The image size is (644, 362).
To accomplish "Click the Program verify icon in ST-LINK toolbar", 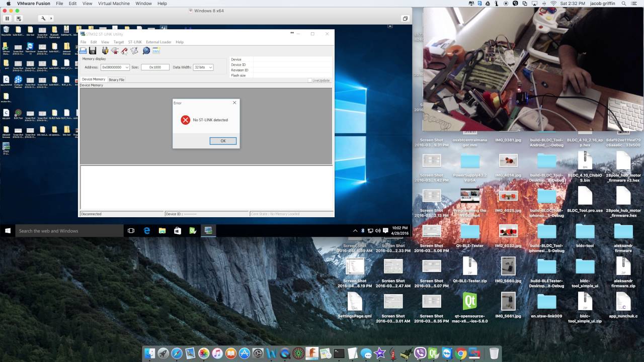I will pos(134,51).
